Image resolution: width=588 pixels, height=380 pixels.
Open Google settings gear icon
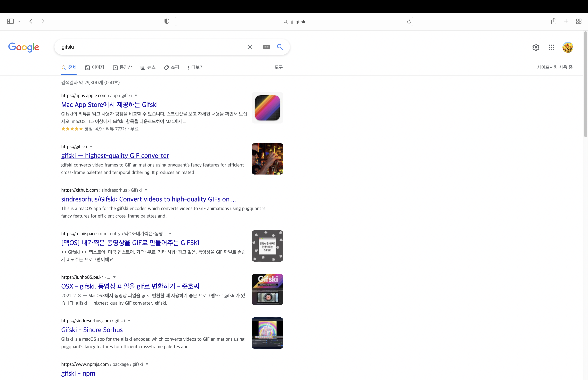point(536,47)
